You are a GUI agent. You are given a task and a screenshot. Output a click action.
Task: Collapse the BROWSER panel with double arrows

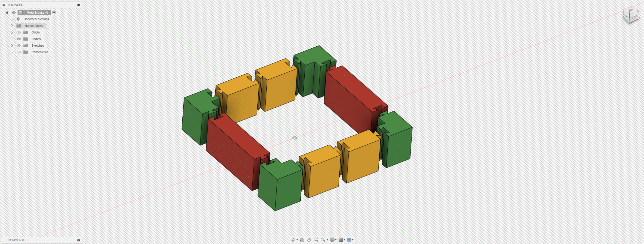(x=4, y=5)
